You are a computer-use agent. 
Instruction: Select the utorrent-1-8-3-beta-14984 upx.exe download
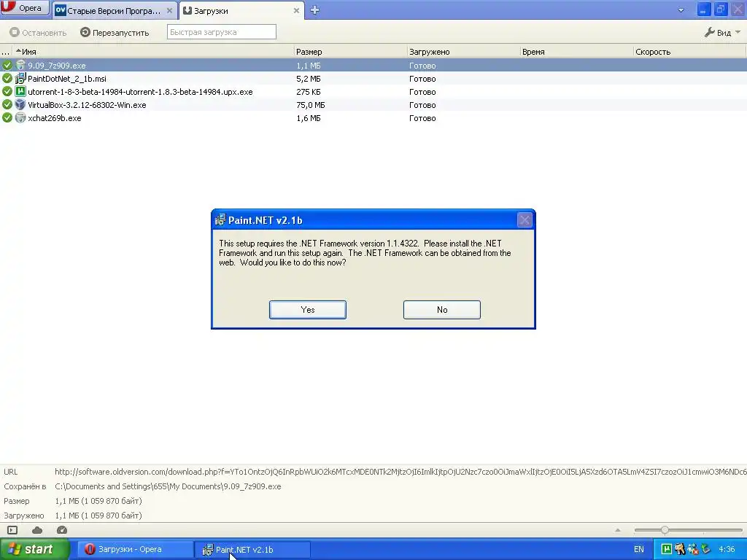tap(373, 91)
